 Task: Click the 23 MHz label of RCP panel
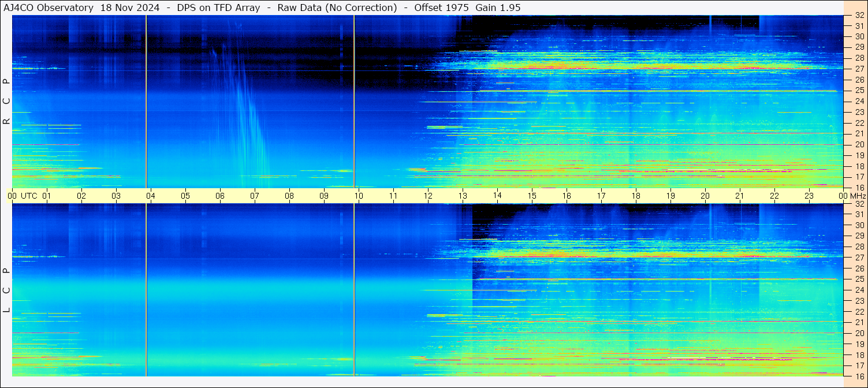tap(859, 112)
